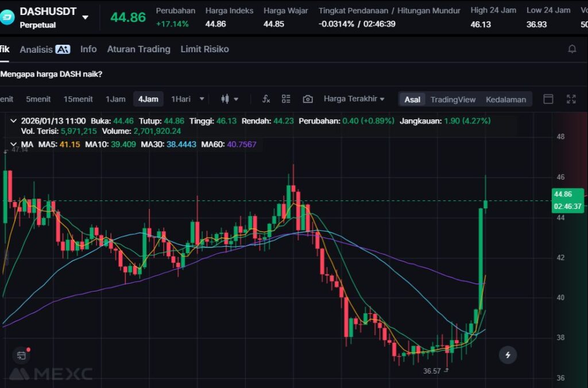Click the DASH coin logo
Screen dimensions: 588x388
pyautogui.click(x=7, y=17)
